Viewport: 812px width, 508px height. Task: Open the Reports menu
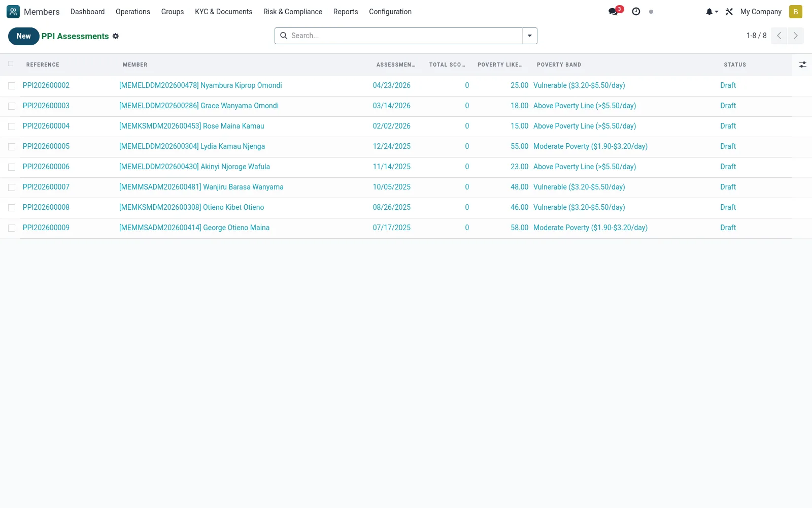[346, 12]
